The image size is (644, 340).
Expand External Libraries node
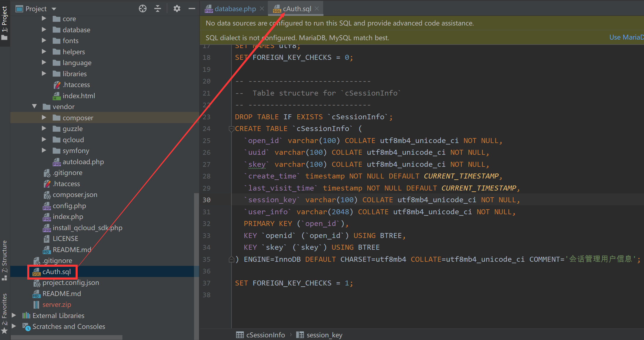click(14, 315)
